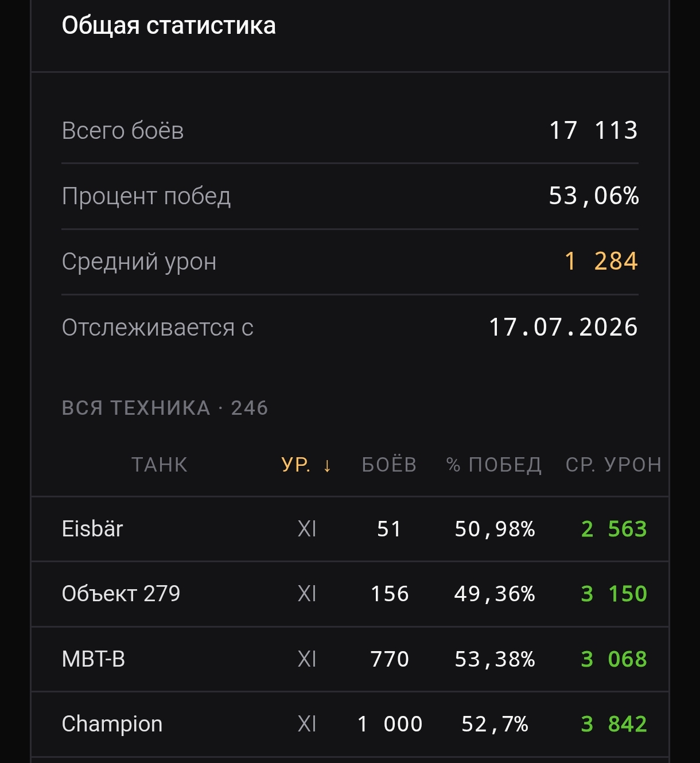This screenshot has width=700, height=763.
Task: Open the Eisbär tank row
Action: point(350,529)
